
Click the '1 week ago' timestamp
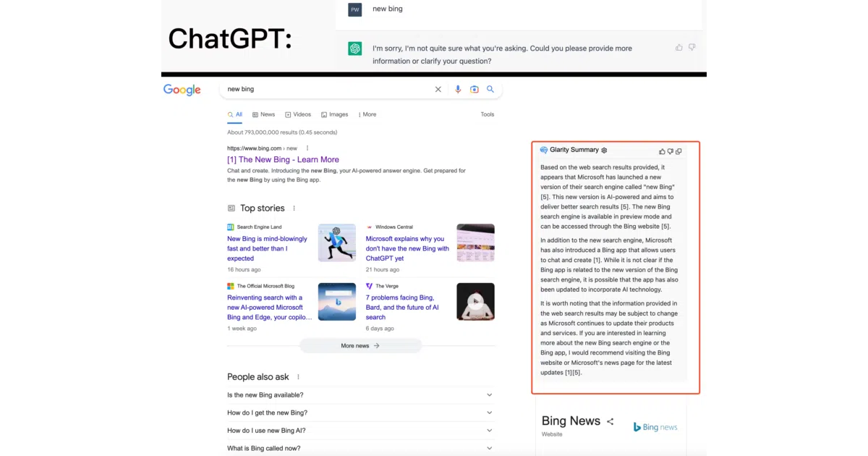point(242,329)
